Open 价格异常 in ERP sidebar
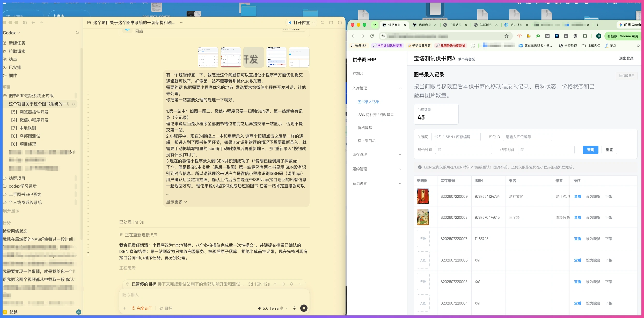This screenshot has width=644, height=318. [365, 128]
